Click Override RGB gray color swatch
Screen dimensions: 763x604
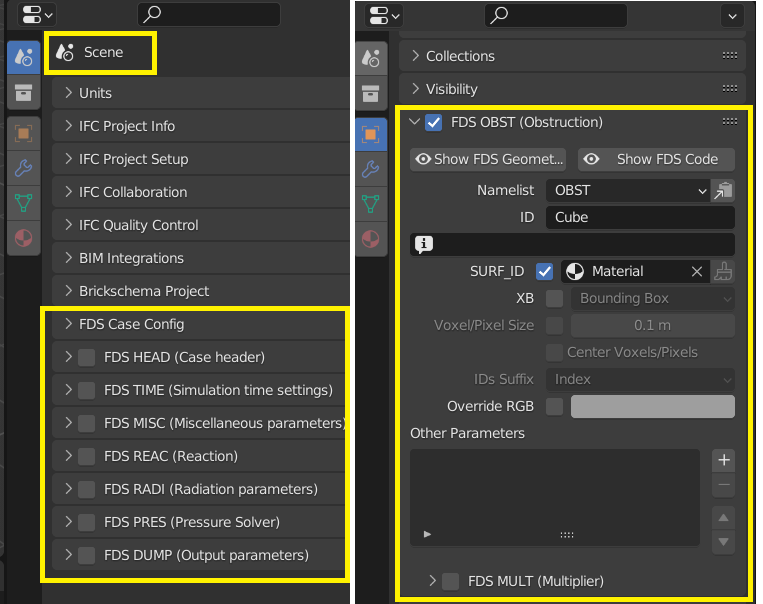pyautogui.click(x=653, y=406)
